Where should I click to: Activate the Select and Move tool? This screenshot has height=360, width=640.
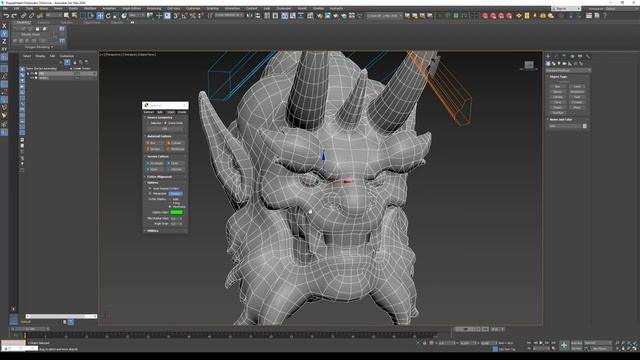tap(100, 16)
